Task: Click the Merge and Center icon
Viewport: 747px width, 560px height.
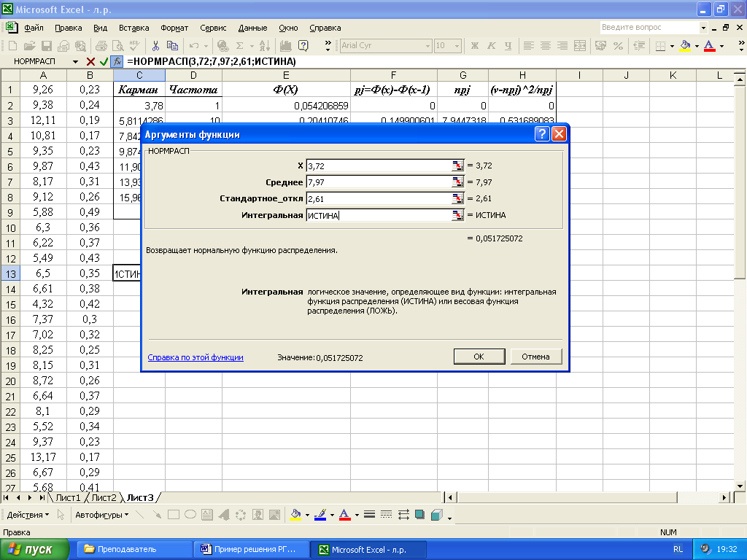Action: [x=580, y=46]
